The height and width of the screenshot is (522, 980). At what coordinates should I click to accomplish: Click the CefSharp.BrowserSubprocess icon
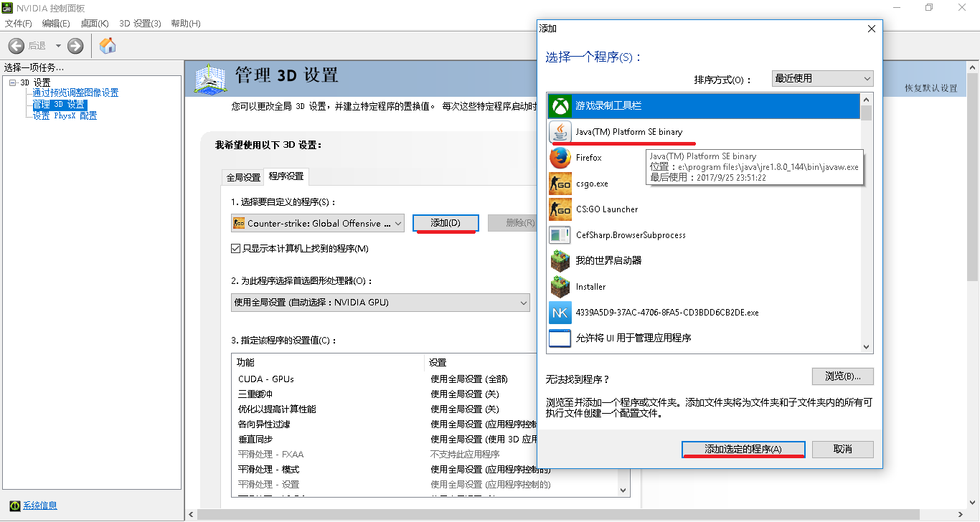560,235
